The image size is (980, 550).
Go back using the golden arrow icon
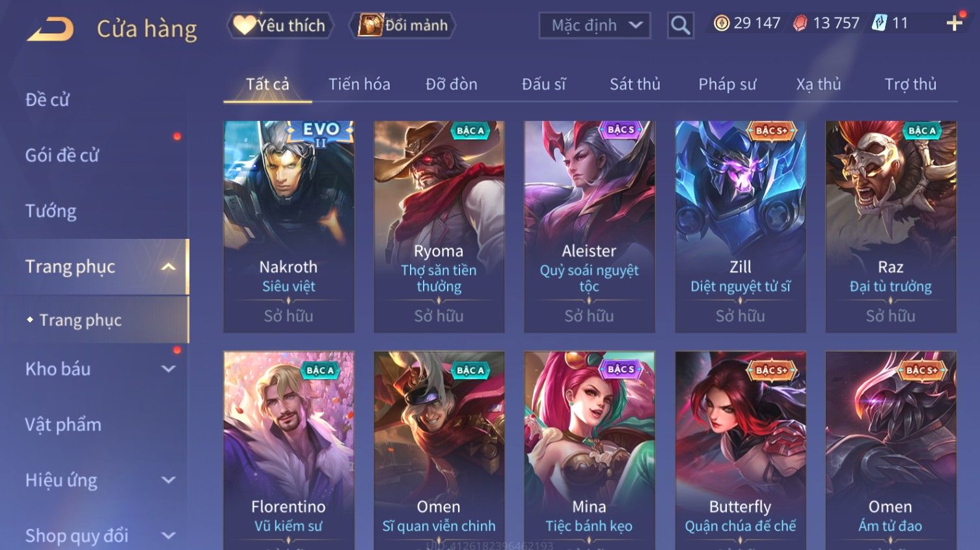tap(50, 29)
